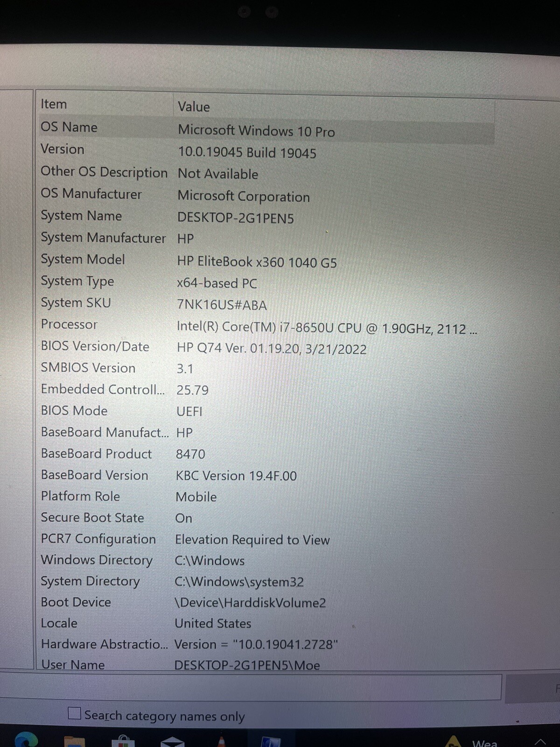Select the Platform Role row
Viewport: 560px width, 747px height.
click(265, 497)
